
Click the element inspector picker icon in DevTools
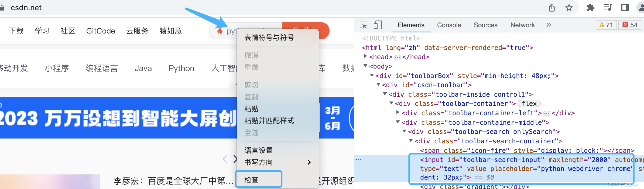coord(363,25)
